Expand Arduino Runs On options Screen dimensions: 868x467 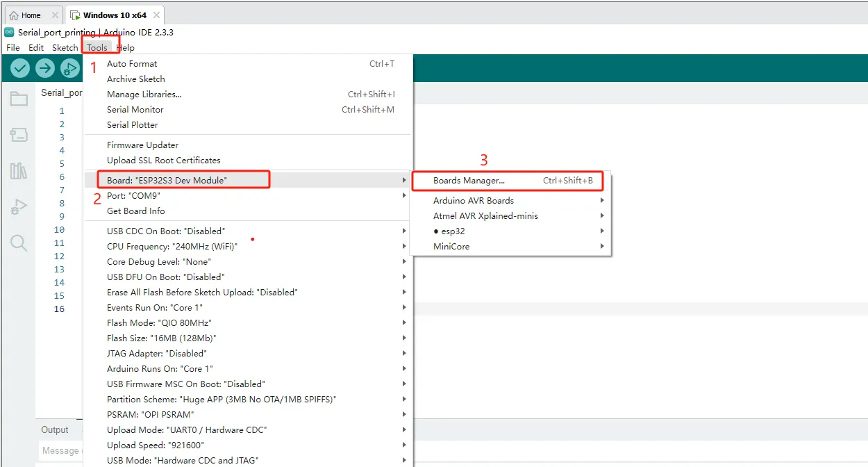(248, 368)
